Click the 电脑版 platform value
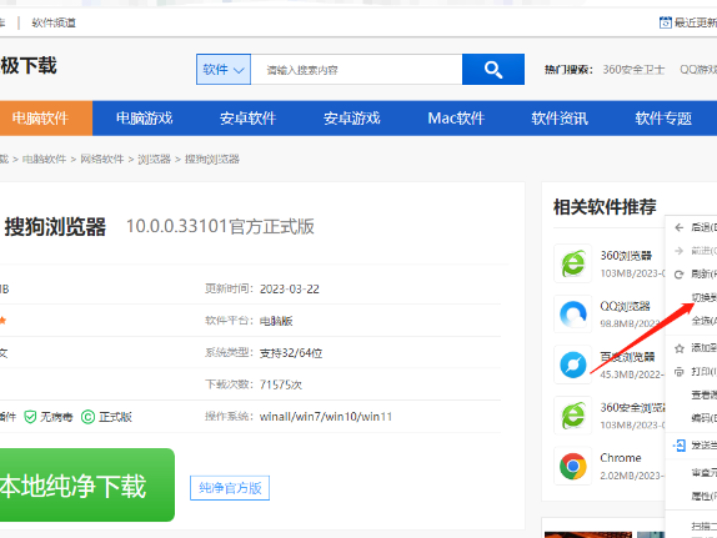717x538 pixels. pos(276,321)
